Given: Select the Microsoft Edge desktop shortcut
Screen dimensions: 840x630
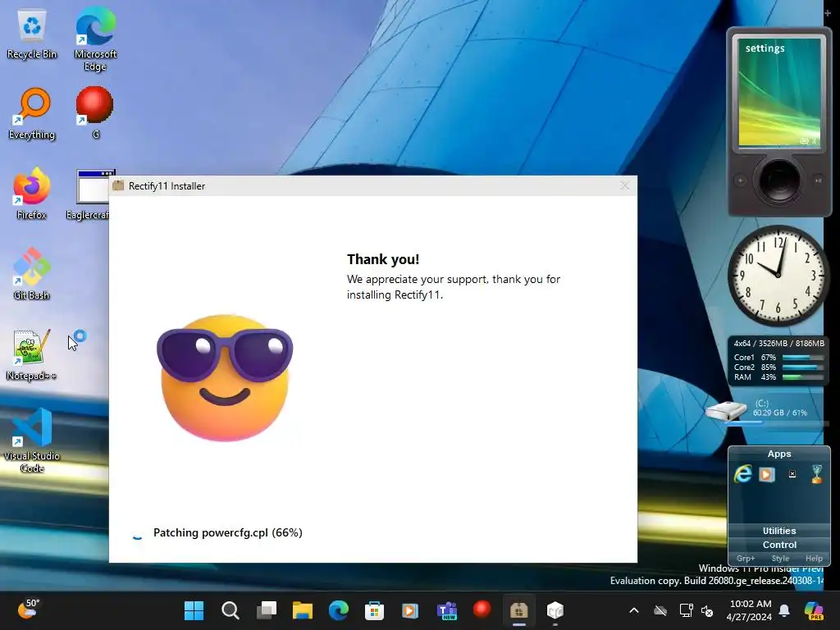Looking at the screenshot, I should pyautogui.click(x=95, y=39).
